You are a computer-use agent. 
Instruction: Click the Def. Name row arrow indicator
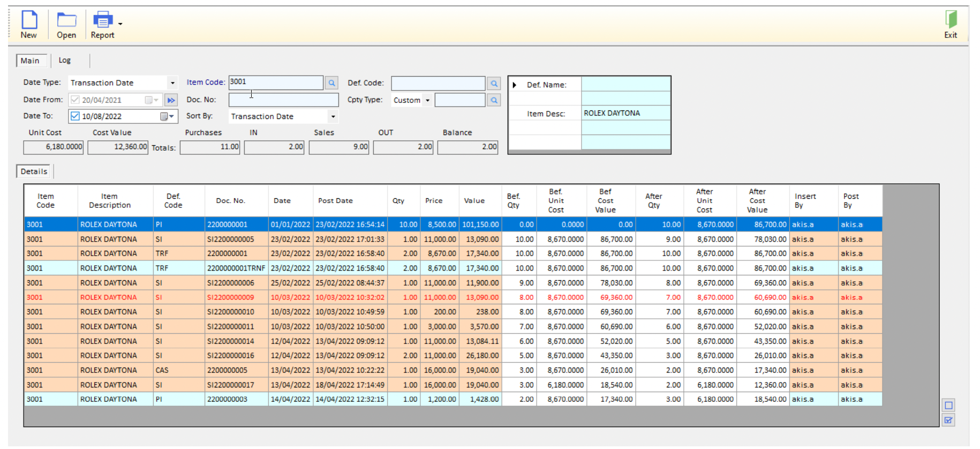click(515, 85)
